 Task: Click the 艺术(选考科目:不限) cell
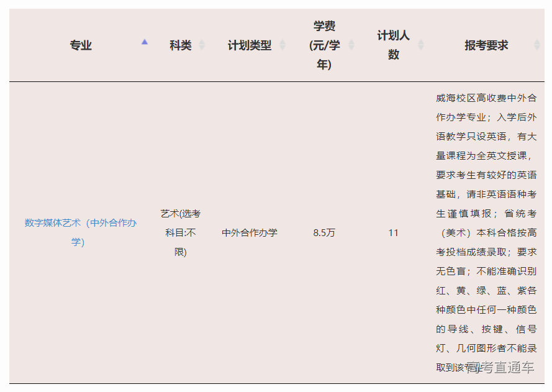[180, 232]
